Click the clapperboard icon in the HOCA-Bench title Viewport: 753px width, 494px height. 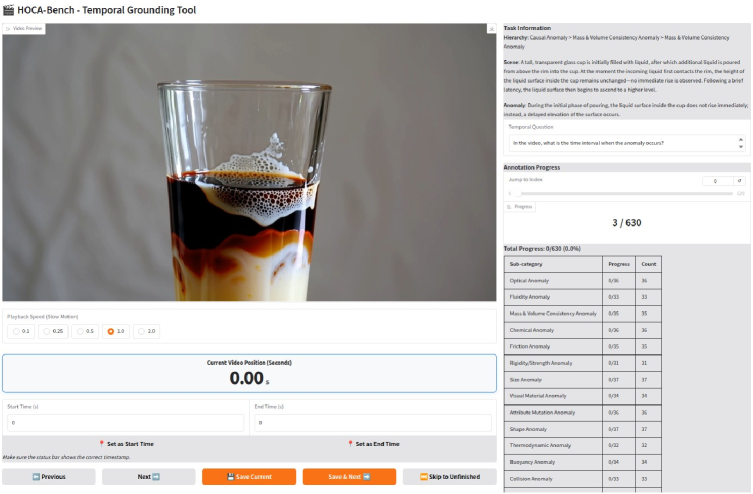[x=9, y=10]
